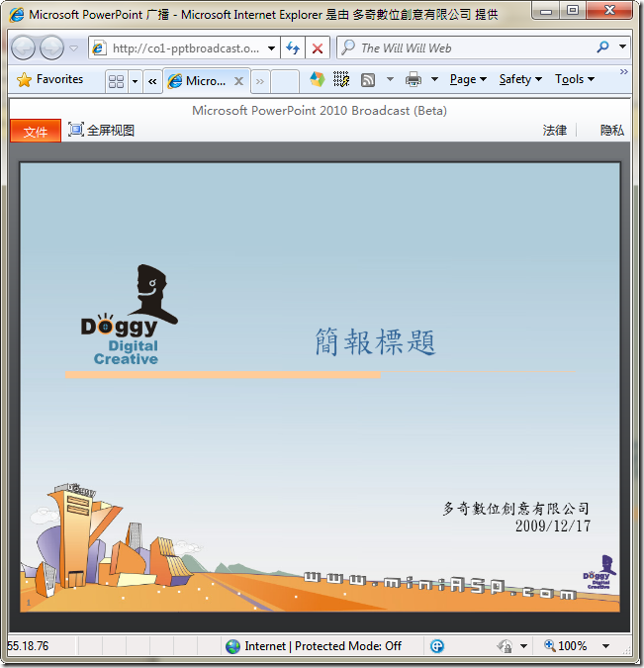Open the tab list dropdown arrow

135,80
